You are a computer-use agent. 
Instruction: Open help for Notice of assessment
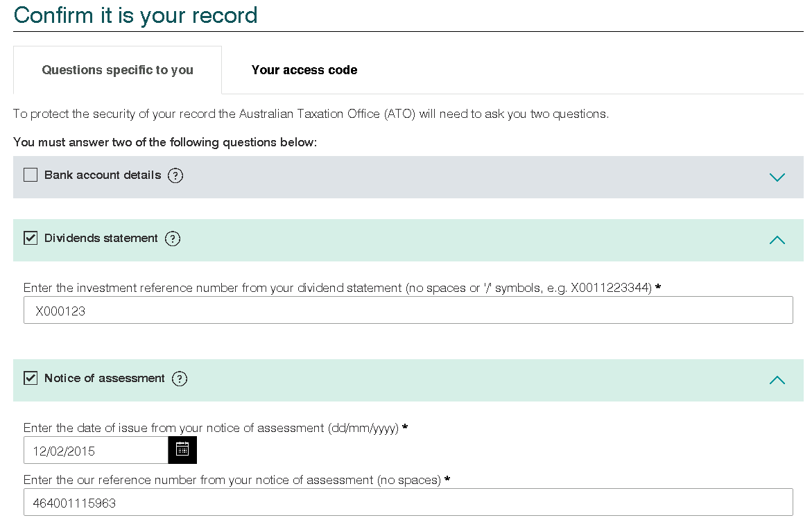(x=180, y=379)
